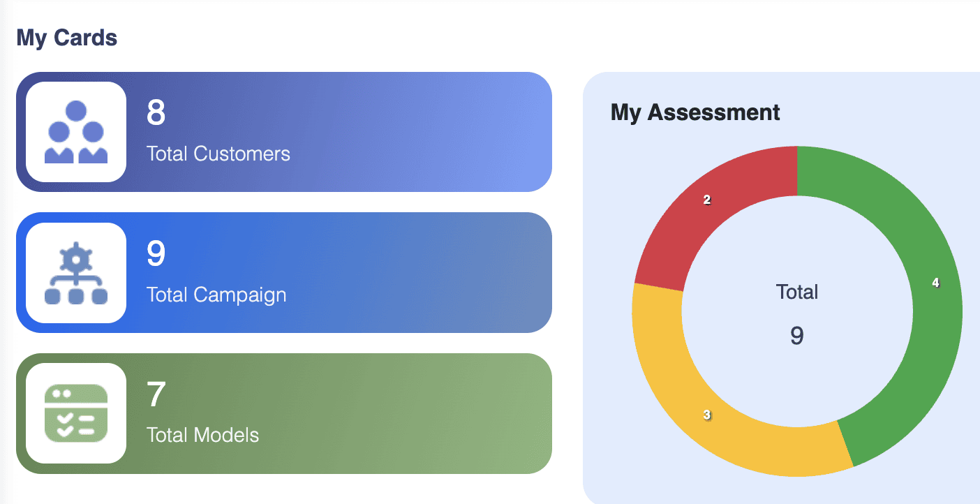The height and width of the screenshot is (504, 980).
Task: Click the Total Campaign gear hierarchy icon
Action: point(76,273)
